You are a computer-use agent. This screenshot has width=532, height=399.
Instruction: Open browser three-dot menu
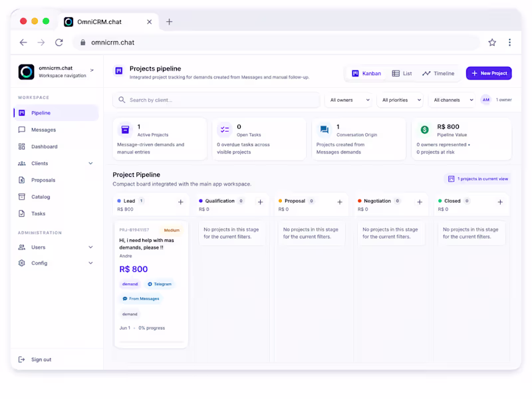(x=509, y=43)
